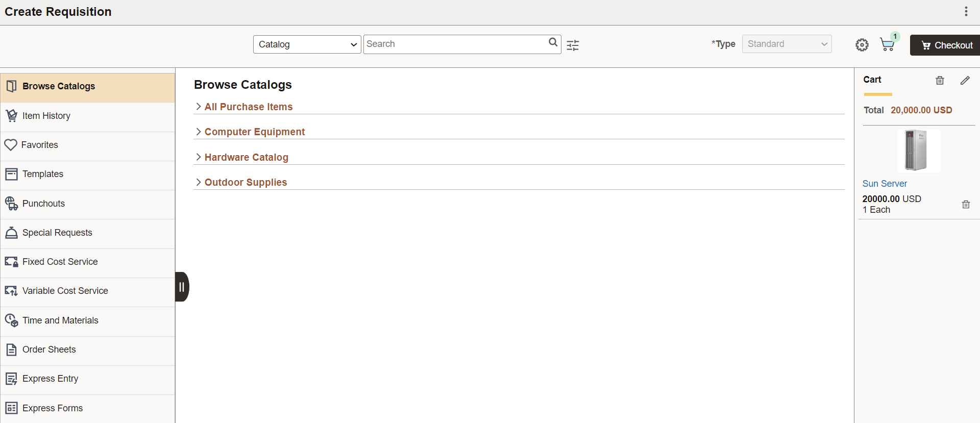
Task: Open the requisition Type dropdown
Action: point(787,44)
